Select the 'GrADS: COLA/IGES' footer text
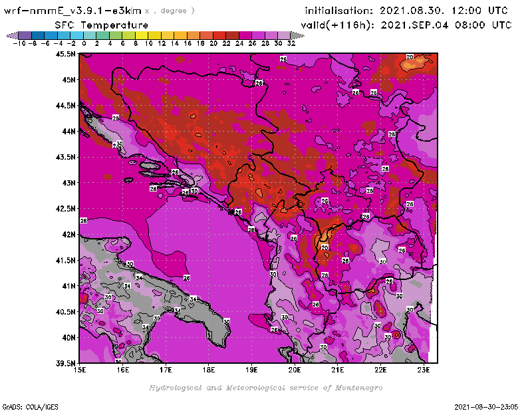Screen dimensions: 532x411 pos(30,407)
